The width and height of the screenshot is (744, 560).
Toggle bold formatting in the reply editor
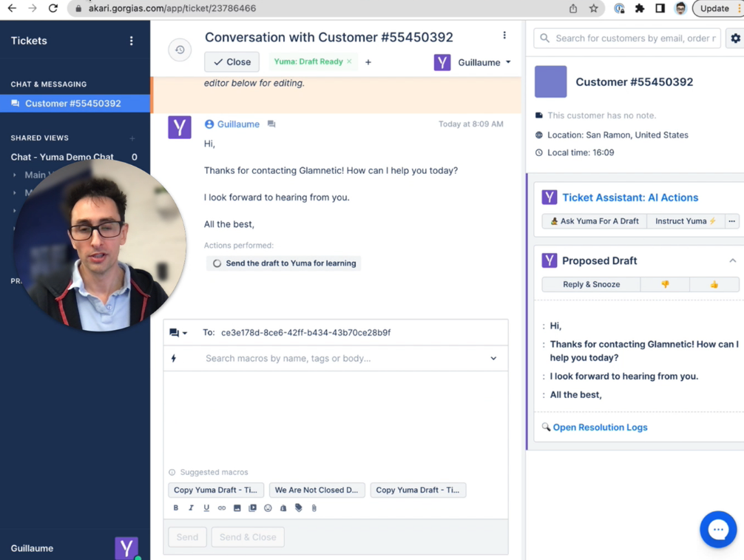(176, 508)
